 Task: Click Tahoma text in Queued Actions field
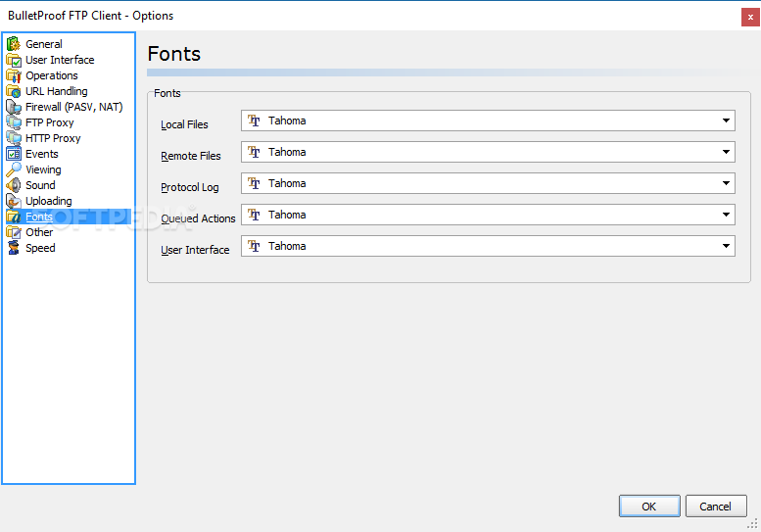[287, 215]
